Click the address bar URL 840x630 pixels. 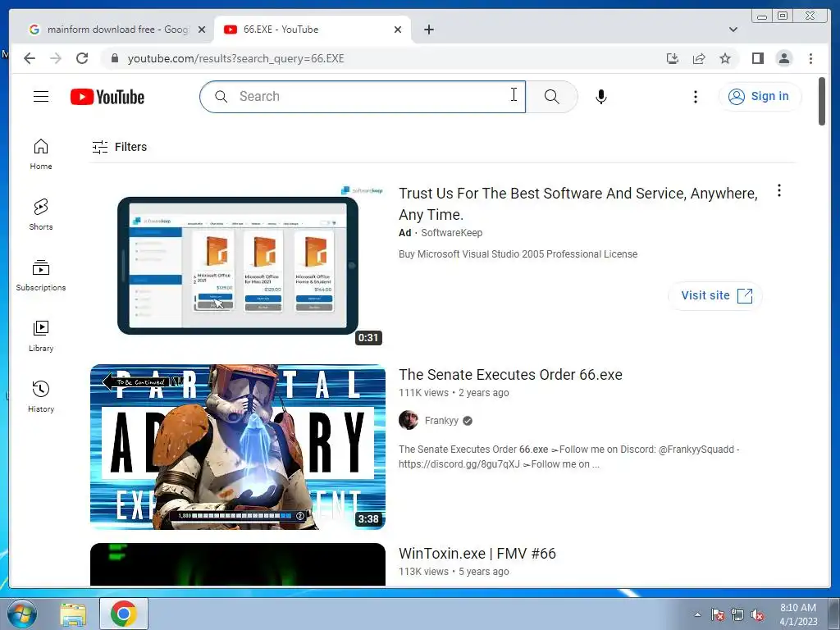point(235,58)
